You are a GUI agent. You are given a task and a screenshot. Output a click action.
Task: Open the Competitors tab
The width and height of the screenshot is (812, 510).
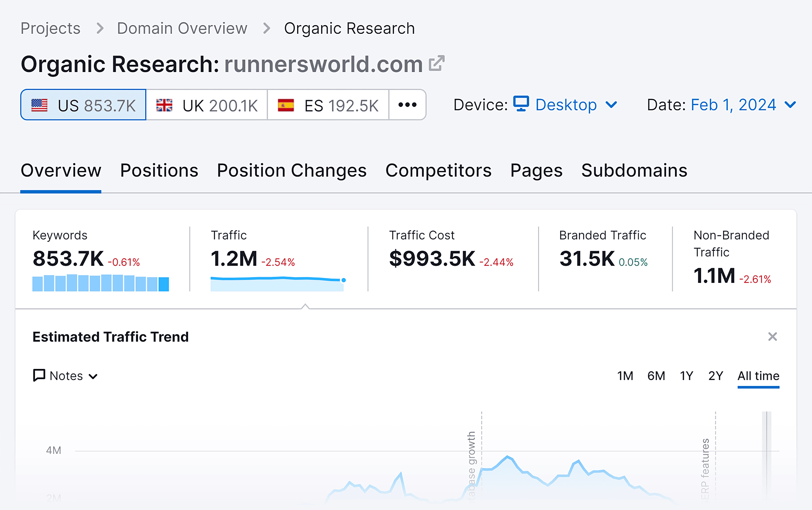tap(438, 170)
